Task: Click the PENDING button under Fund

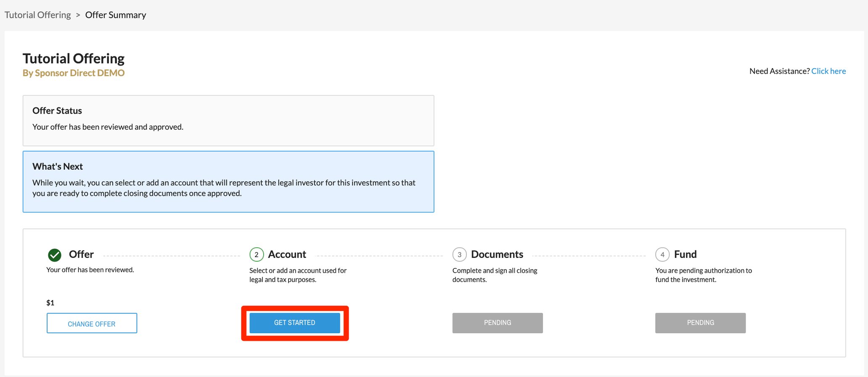Action: [700, 323]
